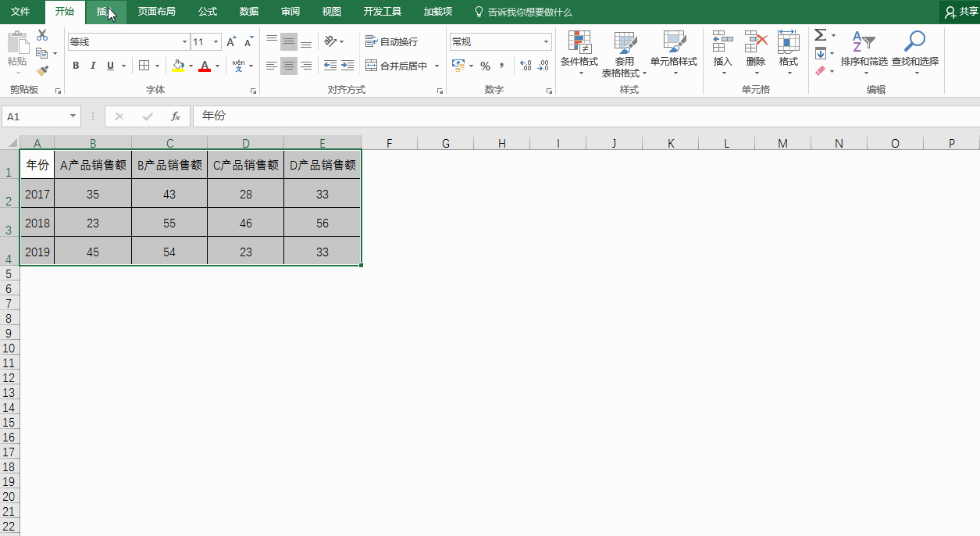980x536 pixels.
Task: Open 查找和选择 find and select
Action: click(x=915, y=53)
